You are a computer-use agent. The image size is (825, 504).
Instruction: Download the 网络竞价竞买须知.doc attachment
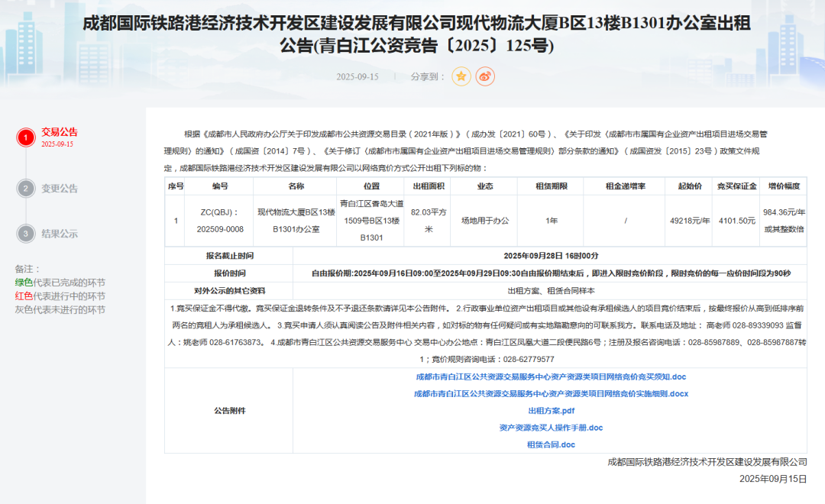[550, 376]
